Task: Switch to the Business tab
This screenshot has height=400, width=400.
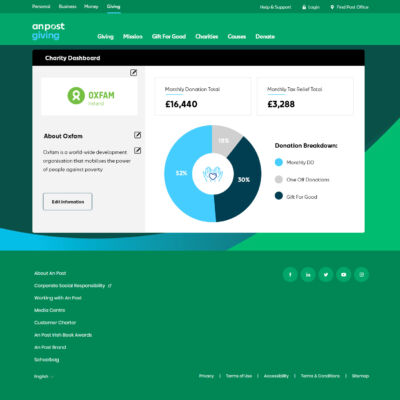Action: click(67, 6)
